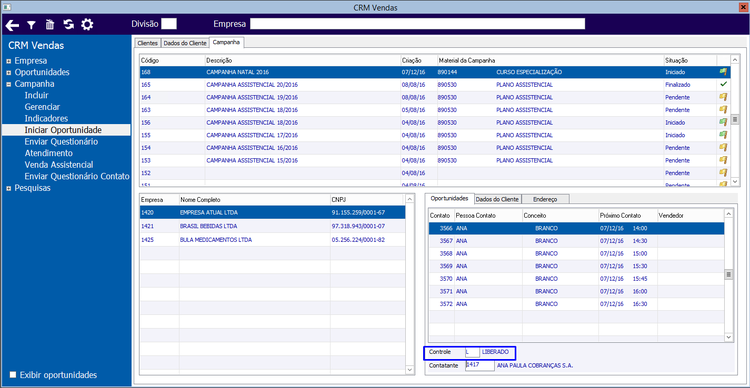This screenshot has height=388, width=750.
Task: Click the flag icon for campaign 156
Action: pos(723,122)
